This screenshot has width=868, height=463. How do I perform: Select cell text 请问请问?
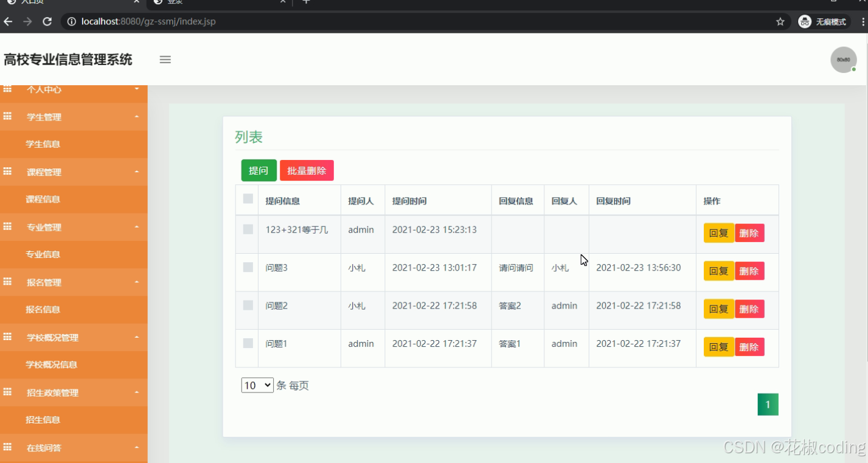coord(516,268)
